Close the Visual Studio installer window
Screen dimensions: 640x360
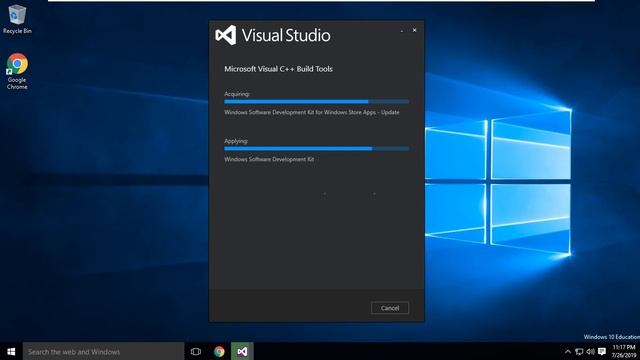click(414, 30)
